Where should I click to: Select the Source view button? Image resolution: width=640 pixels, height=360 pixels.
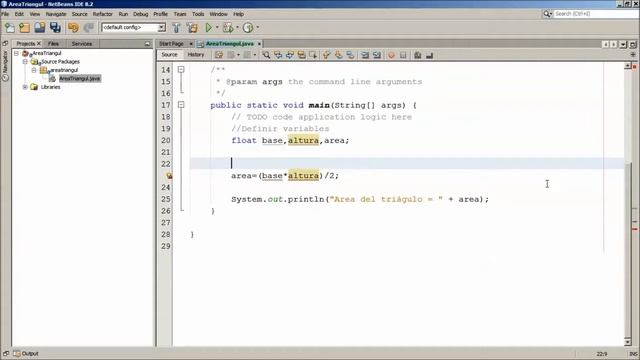click(169, 55)
